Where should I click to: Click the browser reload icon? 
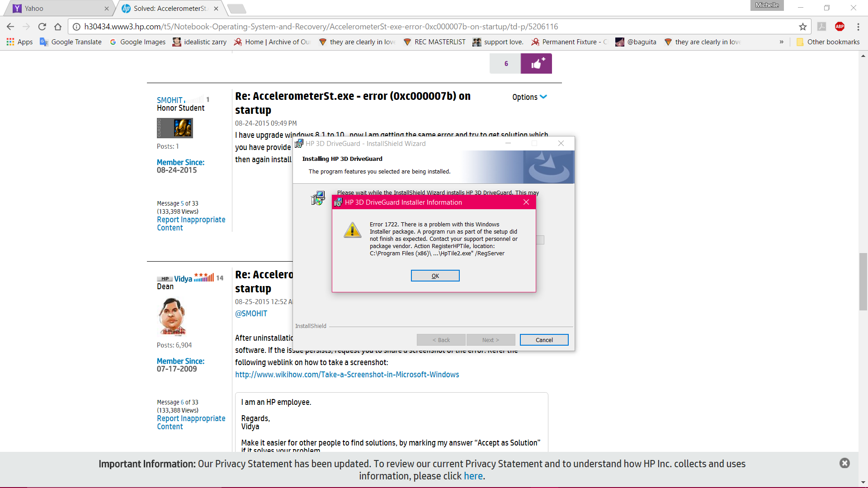click(42, 27)
